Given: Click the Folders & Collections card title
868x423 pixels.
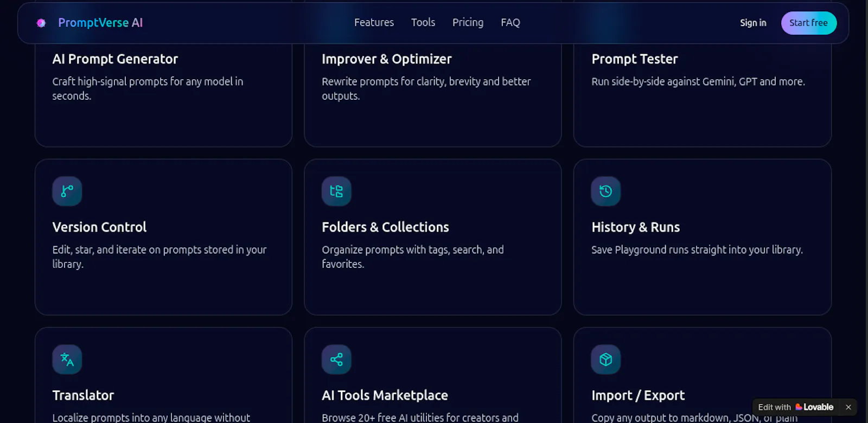Looking at the screenshot, I should click(x=385, y=227).
